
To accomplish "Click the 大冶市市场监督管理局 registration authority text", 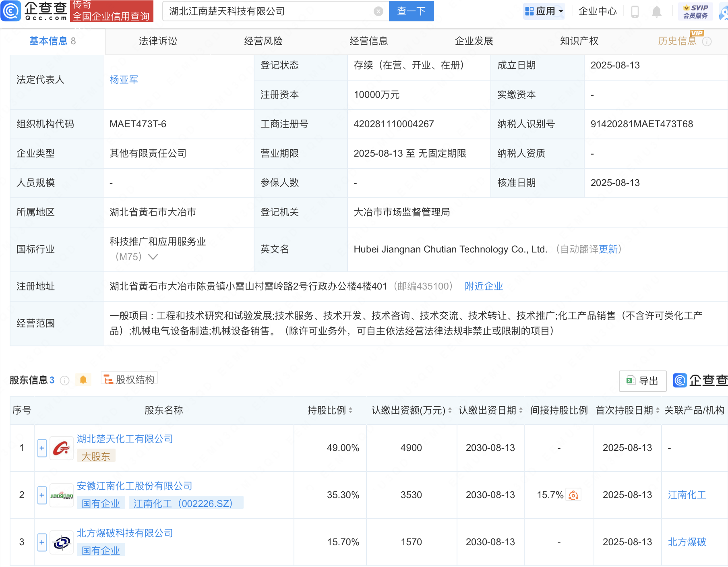I will pos(402,212).
